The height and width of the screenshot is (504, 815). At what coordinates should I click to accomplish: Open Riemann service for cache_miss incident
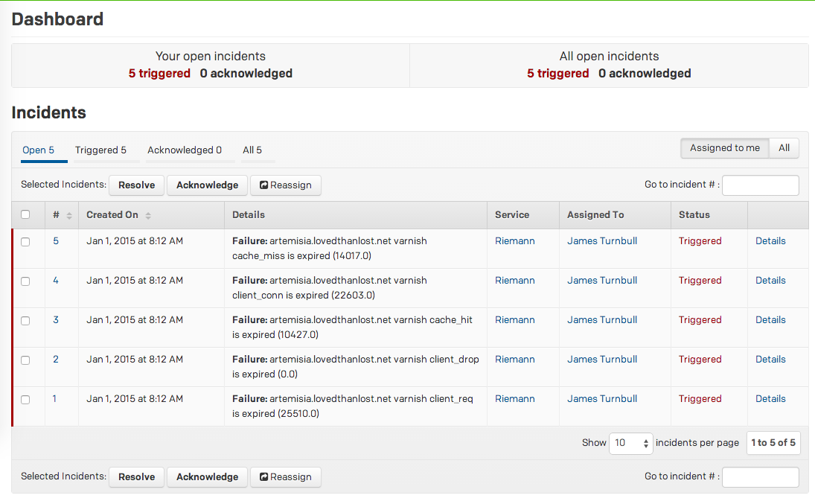tap(514, 241)
